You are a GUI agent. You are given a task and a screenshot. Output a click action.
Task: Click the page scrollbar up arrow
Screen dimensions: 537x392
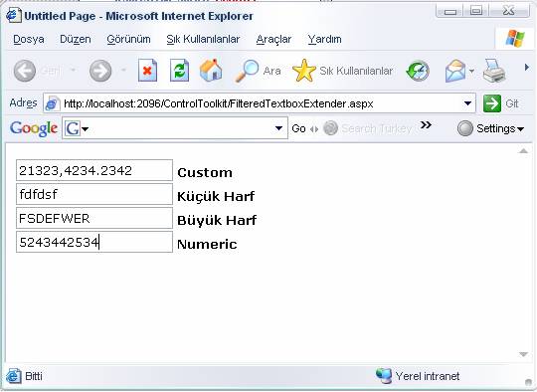523,151
